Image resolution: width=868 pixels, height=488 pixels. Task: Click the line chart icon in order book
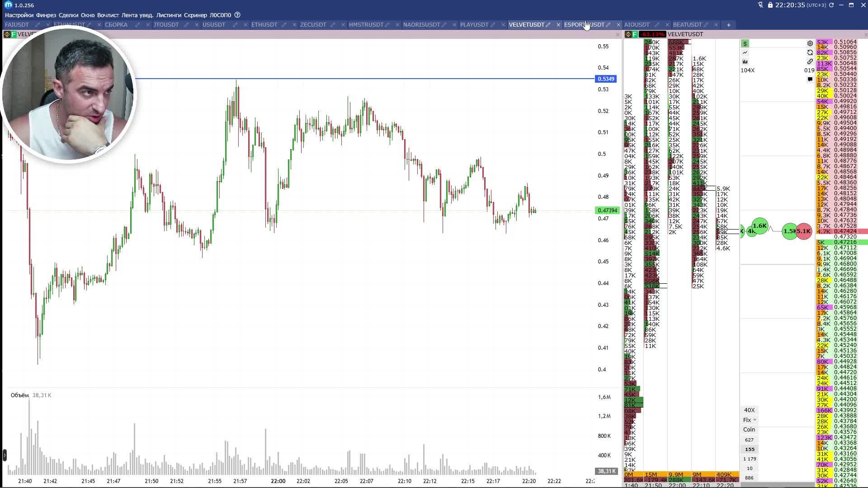[x=745, y=52]
